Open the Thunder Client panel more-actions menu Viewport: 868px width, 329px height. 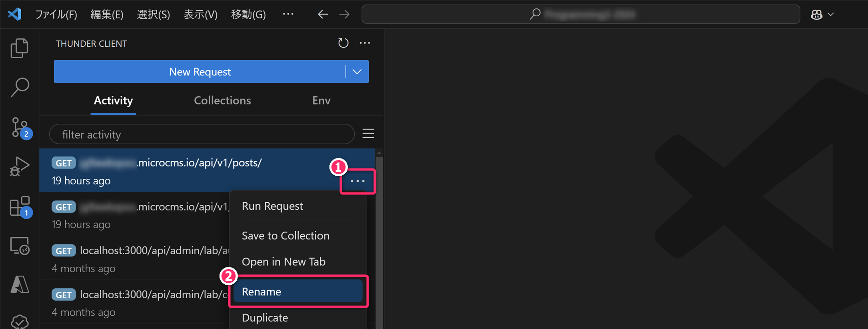[x=365, y=43]
